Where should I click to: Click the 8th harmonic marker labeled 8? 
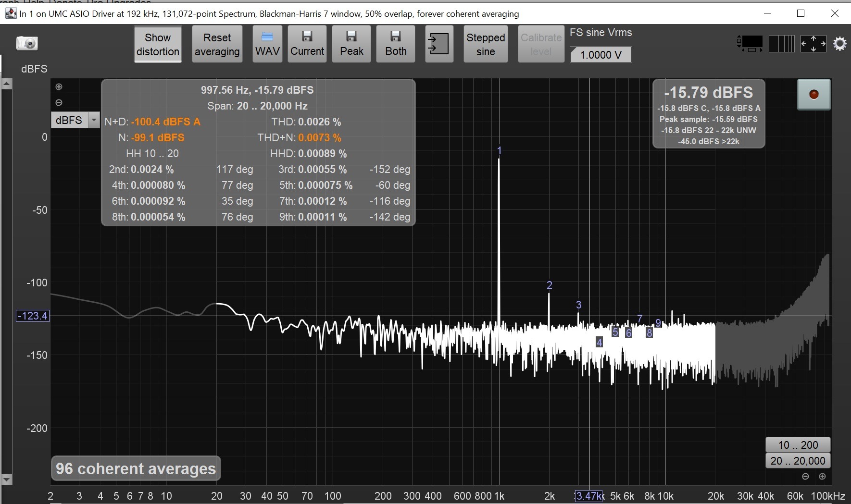tap(649, 332)
